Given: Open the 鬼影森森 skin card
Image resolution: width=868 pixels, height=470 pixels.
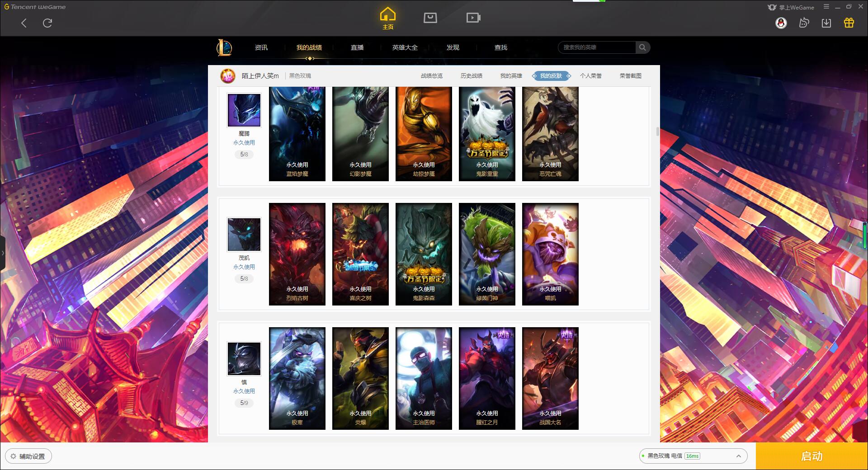Looking at the screenshot, I should pos(424,254).
